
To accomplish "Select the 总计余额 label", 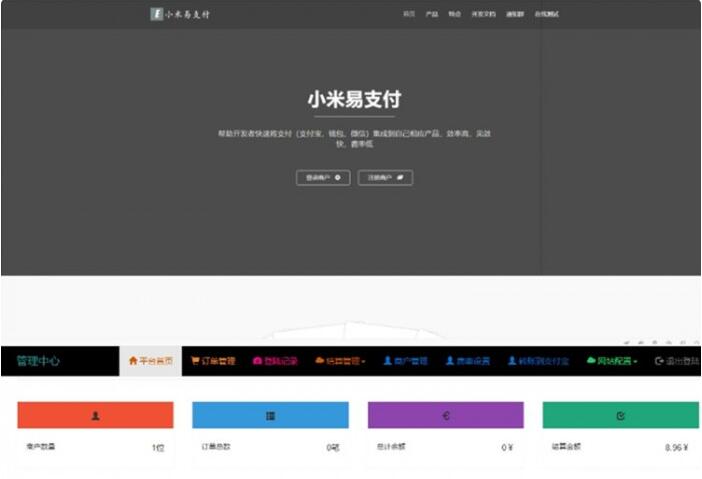I will pos(391,446).
